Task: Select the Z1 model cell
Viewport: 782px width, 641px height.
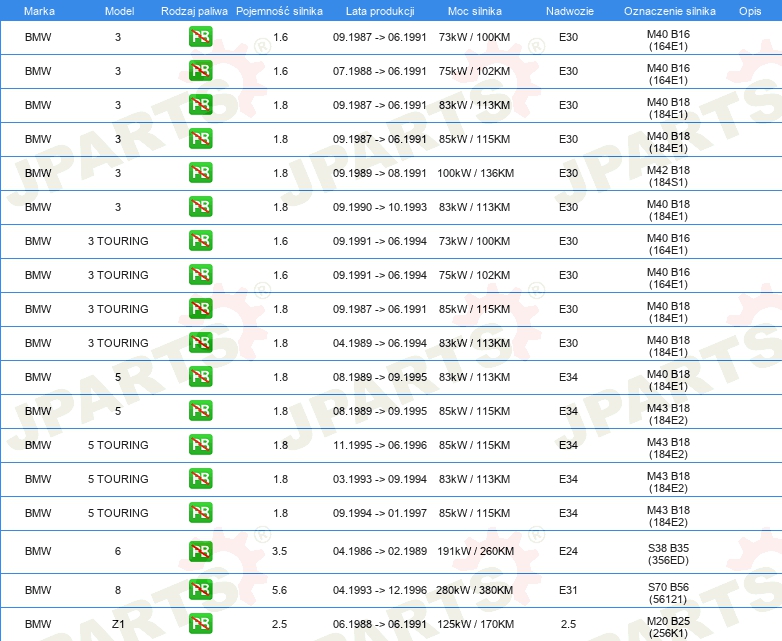Action: (x=118, y=624)
